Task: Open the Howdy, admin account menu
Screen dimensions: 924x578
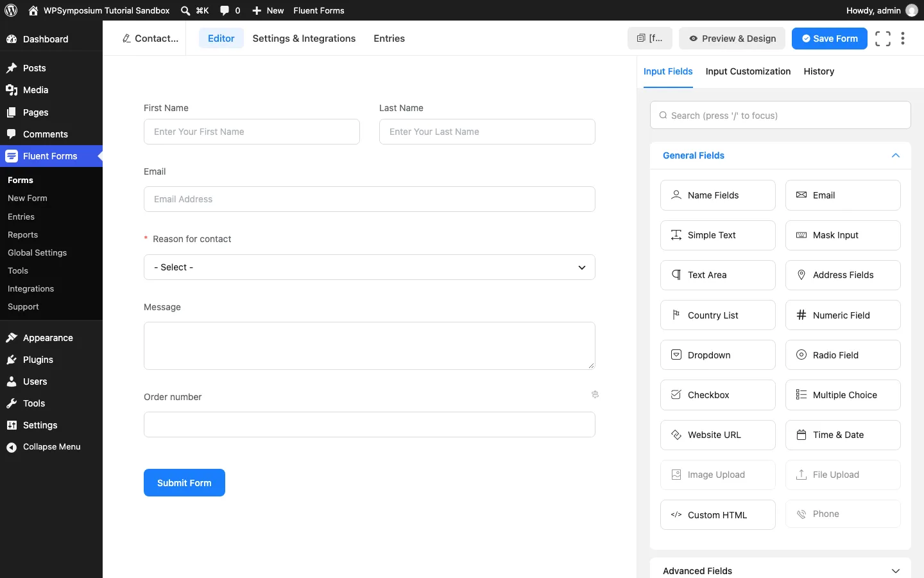Action: 882,10
